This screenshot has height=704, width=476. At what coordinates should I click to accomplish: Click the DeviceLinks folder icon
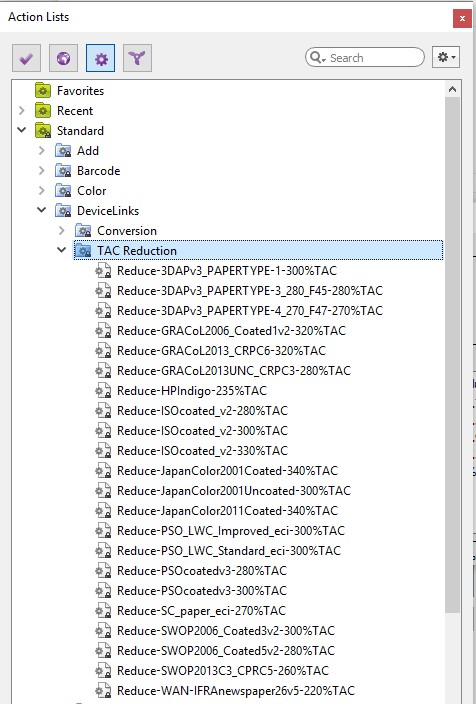63,211
